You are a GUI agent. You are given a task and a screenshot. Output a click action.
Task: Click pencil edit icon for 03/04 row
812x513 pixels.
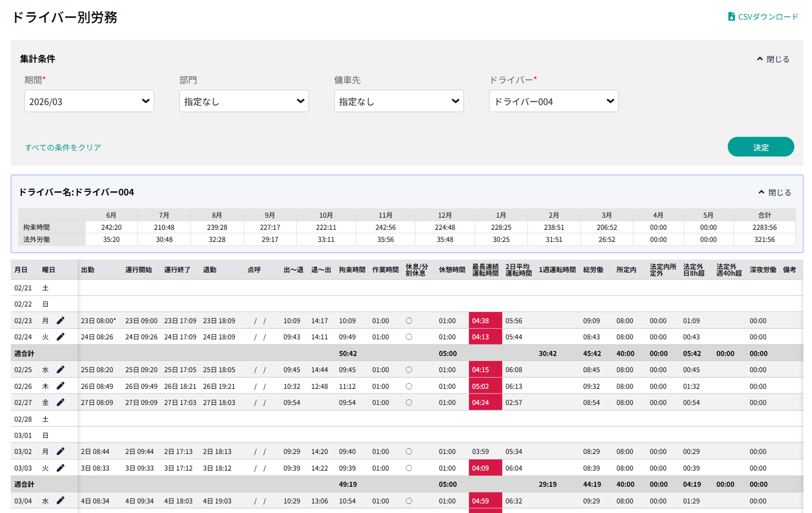tap(60, 501)
